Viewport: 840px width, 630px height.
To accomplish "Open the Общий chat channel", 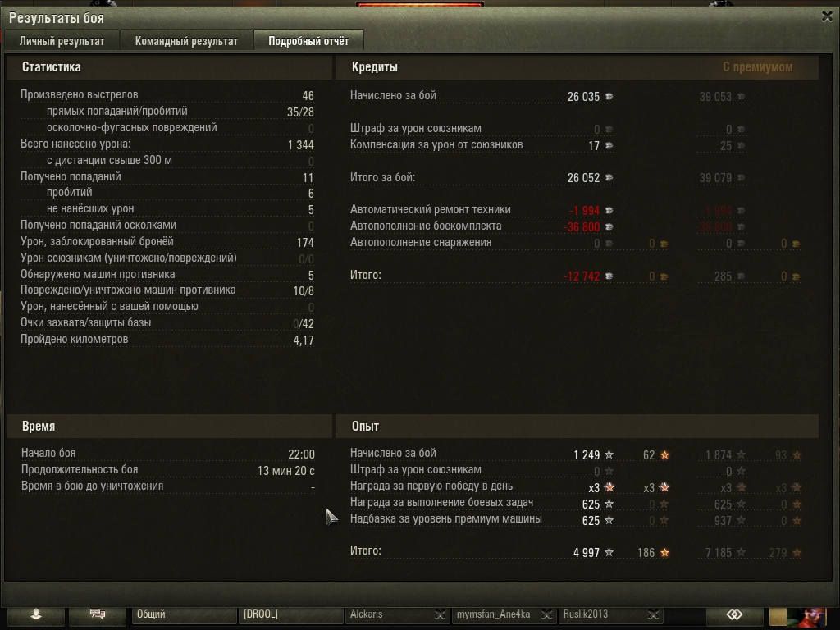I will coord(184,614).
